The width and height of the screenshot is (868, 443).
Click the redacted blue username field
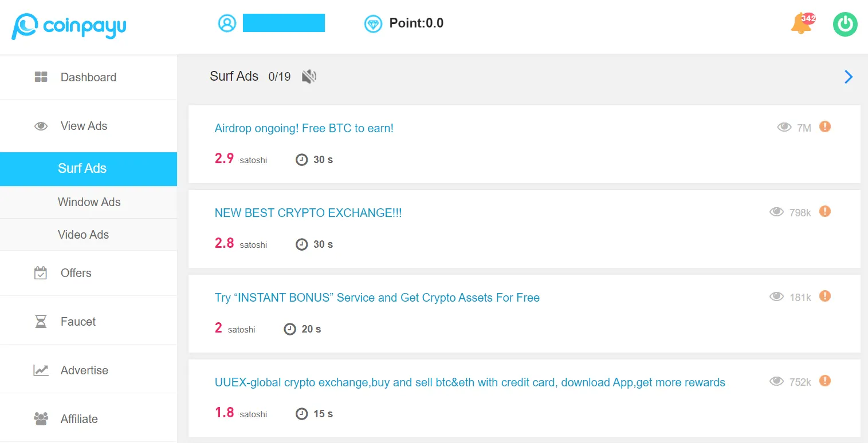pos(284,23)
